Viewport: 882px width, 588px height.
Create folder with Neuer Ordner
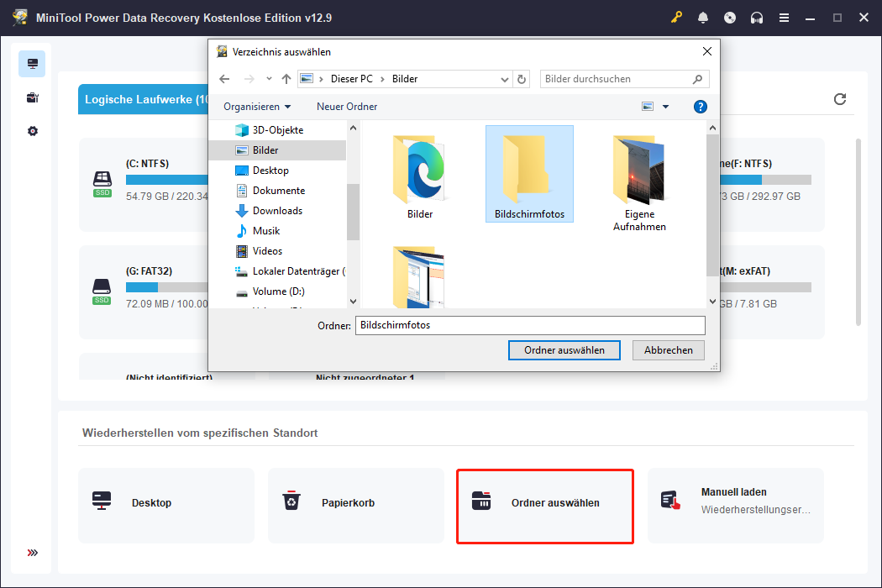pos(346,107)
